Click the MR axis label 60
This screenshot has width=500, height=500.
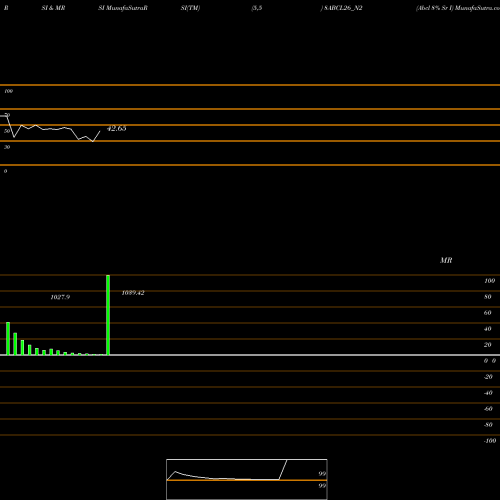(487, 313)
